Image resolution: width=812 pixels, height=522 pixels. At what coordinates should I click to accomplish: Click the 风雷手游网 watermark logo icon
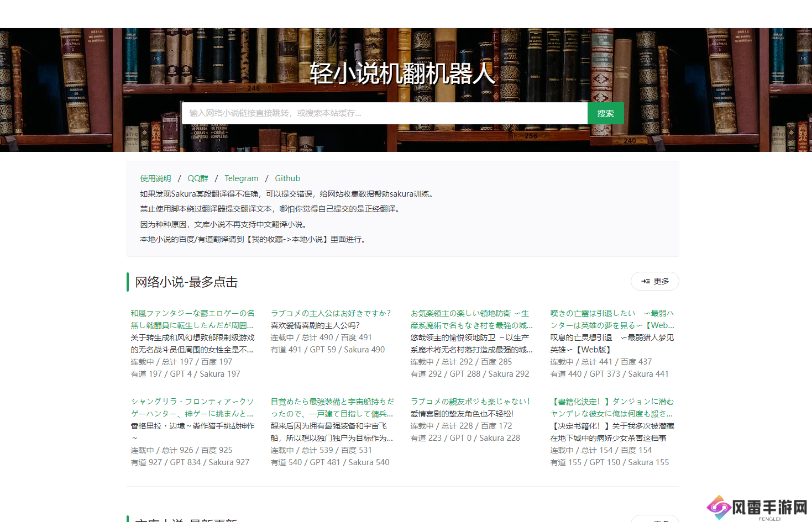719,507
